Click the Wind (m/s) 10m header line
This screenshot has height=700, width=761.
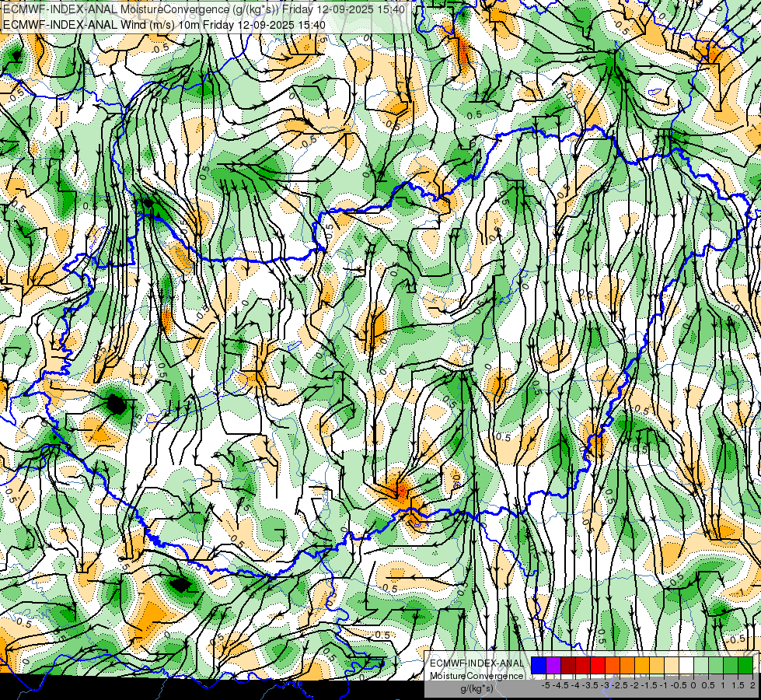(x=164, y=24)
